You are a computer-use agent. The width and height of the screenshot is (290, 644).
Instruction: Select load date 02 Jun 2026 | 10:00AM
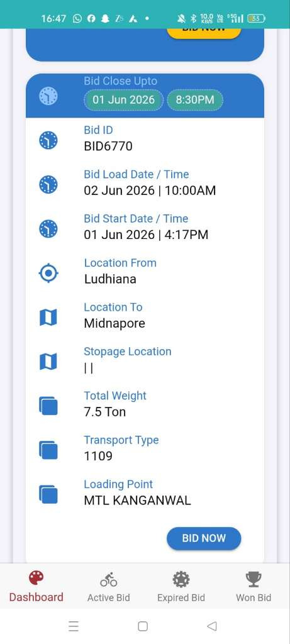pos(150,191)
